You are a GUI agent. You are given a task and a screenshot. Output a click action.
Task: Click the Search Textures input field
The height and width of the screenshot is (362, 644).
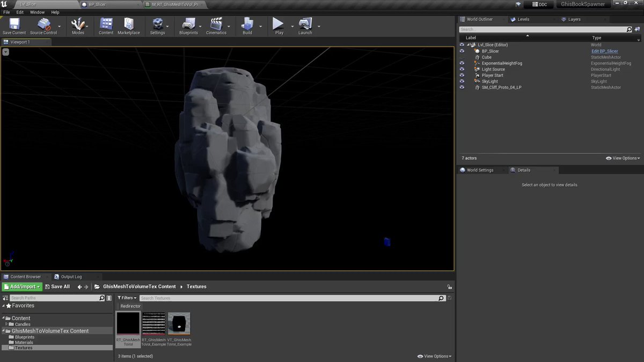pos(292,298)
